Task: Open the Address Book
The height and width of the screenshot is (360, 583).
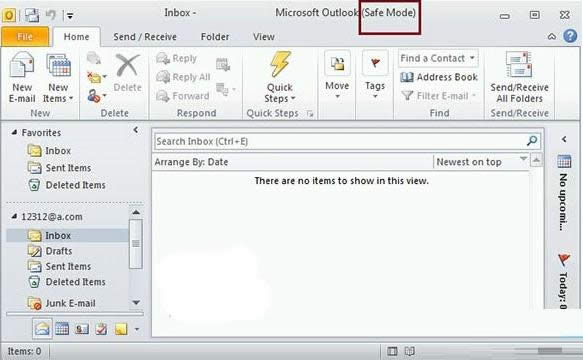Action: [439, 77]
